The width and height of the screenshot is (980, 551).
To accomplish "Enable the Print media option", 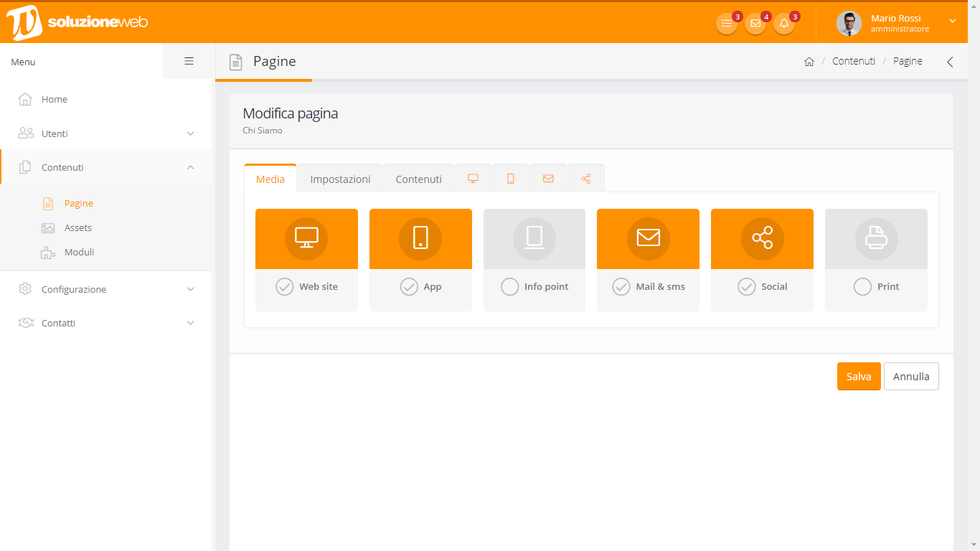I will point(862,287).
